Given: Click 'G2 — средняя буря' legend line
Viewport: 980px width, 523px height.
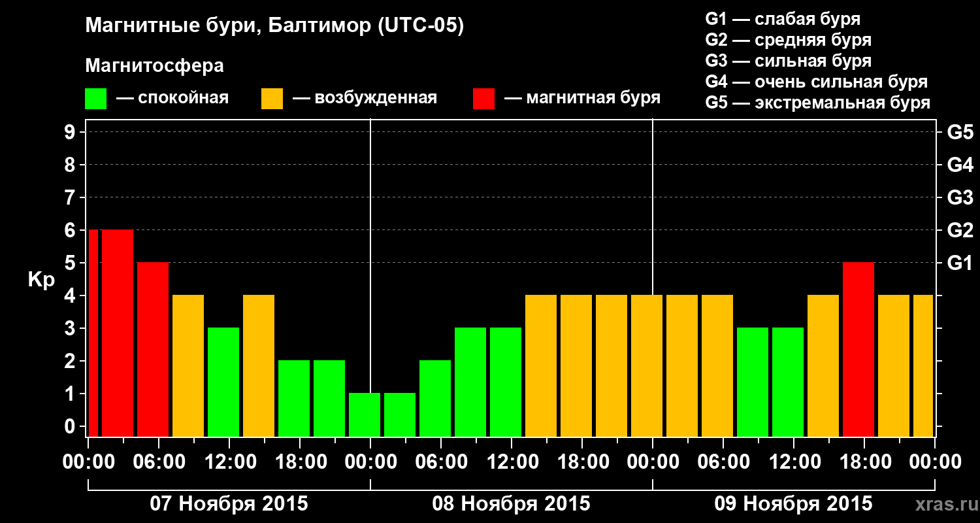Looking at the screenshot, I should coord(788,40).
